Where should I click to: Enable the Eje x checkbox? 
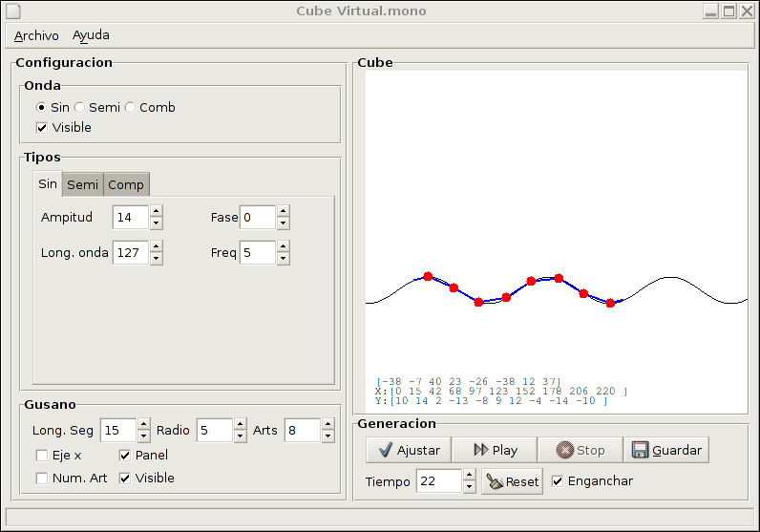[x=42, y=456]
